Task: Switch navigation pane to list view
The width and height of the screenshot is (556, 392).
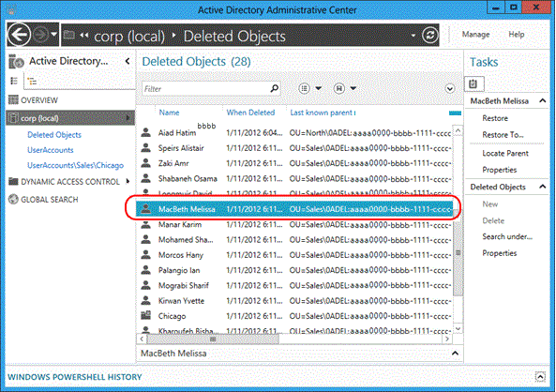Action: [14, 82]
